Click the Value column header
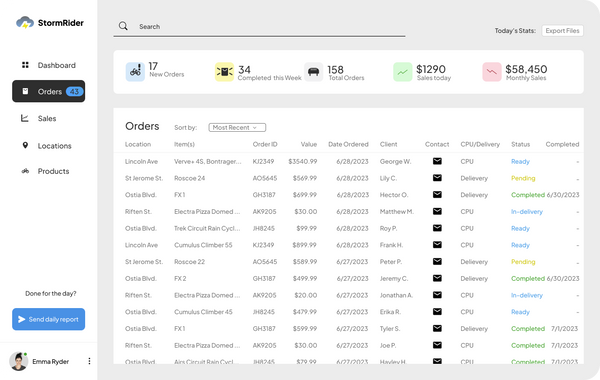 point(309,144)
